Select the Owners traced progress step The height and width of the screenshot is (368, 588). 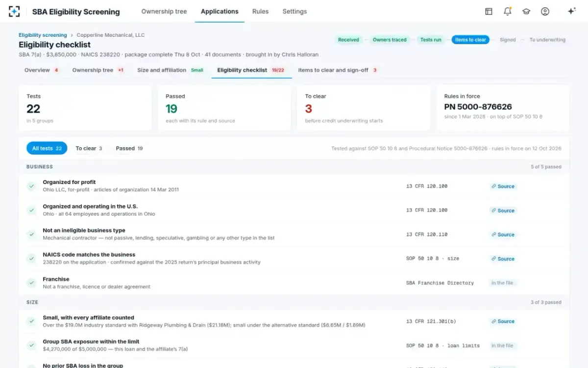pyautogui.click(x=390, y=40)
